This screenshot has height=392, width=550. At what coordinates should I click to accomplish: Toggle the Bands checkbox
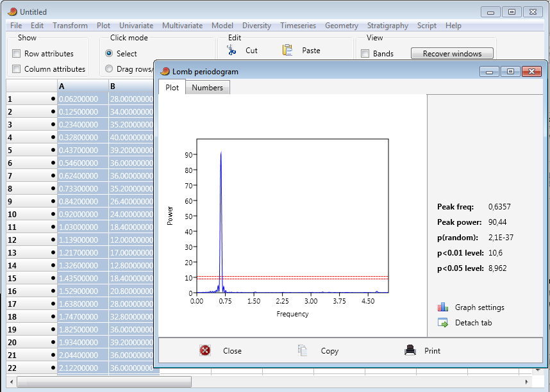pos(365,53)
